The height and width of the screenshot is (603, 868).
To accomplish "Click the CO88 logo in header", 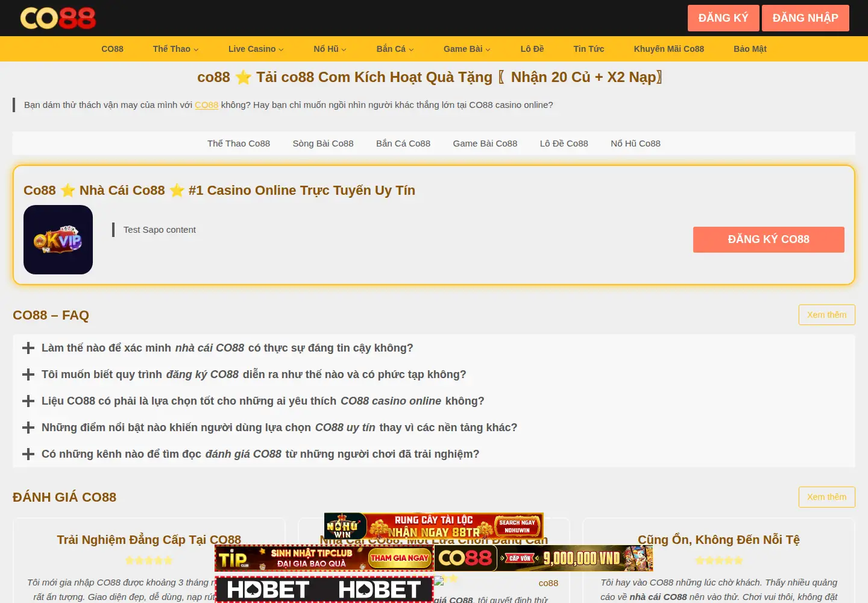I will [58, 18].
